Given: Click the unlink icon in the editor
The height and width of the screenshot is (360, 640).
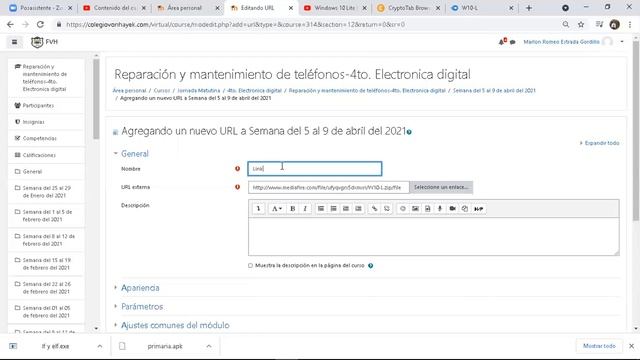Looking at the screenshot, I should pos(387,209).
